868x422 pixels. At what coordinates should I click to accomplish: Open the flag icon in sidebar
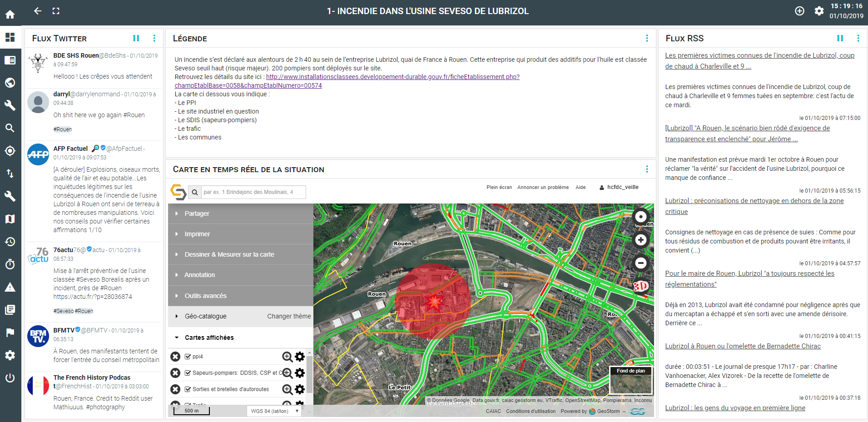(10, 333)
